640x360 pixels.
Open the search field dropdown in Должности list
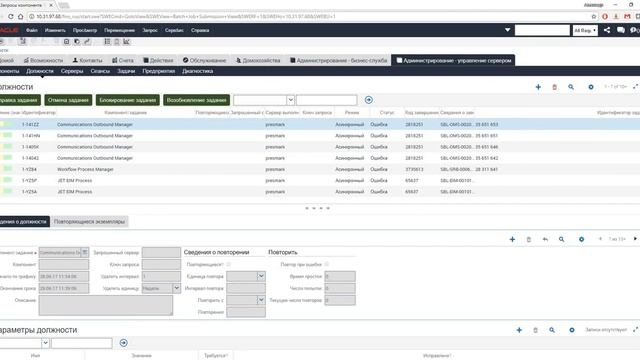point(290,100)
